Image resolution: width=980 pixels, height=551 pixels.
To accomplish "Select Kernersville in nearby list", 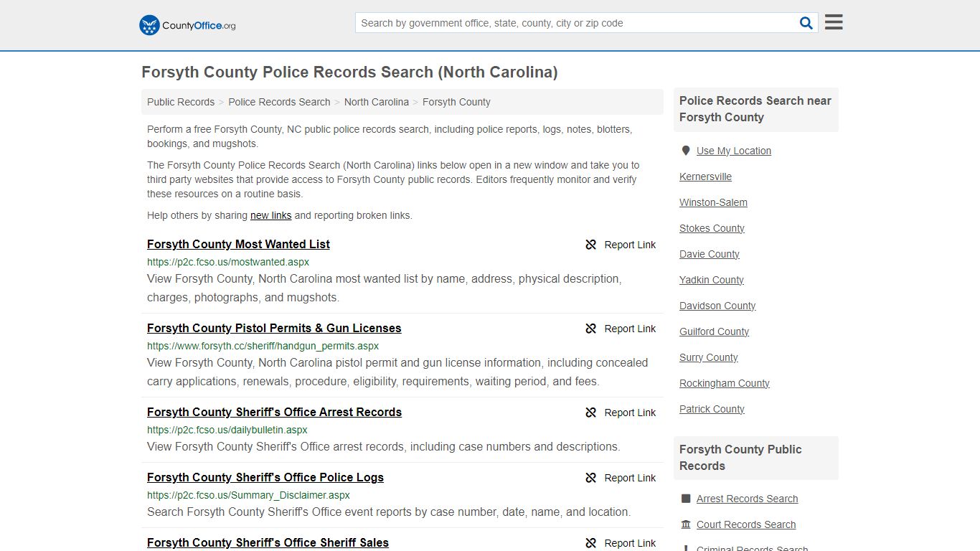I will pos(705,176).
